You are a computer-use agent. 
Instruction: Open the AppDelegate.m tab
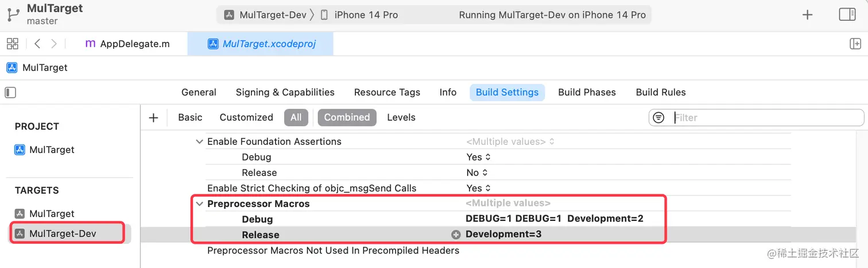(127, 44)
